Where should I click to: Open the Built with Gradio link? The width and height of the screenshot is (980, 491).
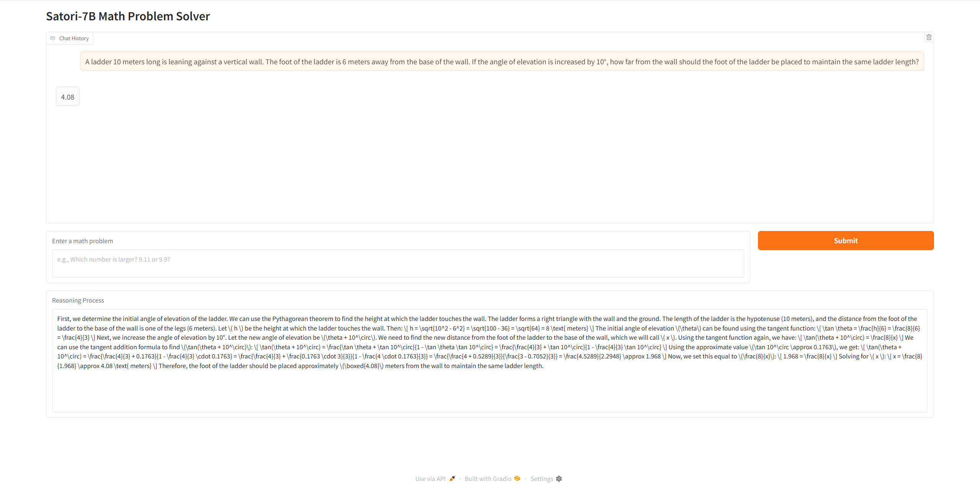[x=492, y=479]
